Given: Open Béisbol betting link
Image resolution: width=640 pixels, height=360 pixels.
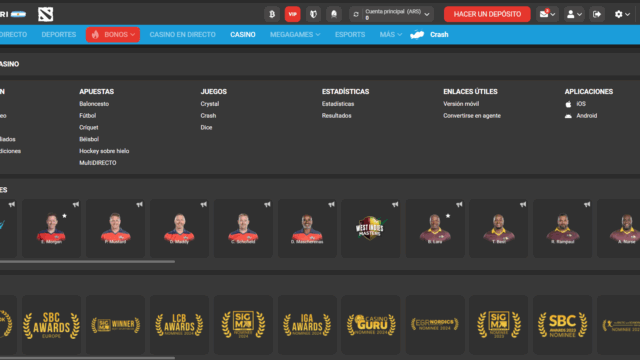Looking at the screenshot, I should click(89, 139).
